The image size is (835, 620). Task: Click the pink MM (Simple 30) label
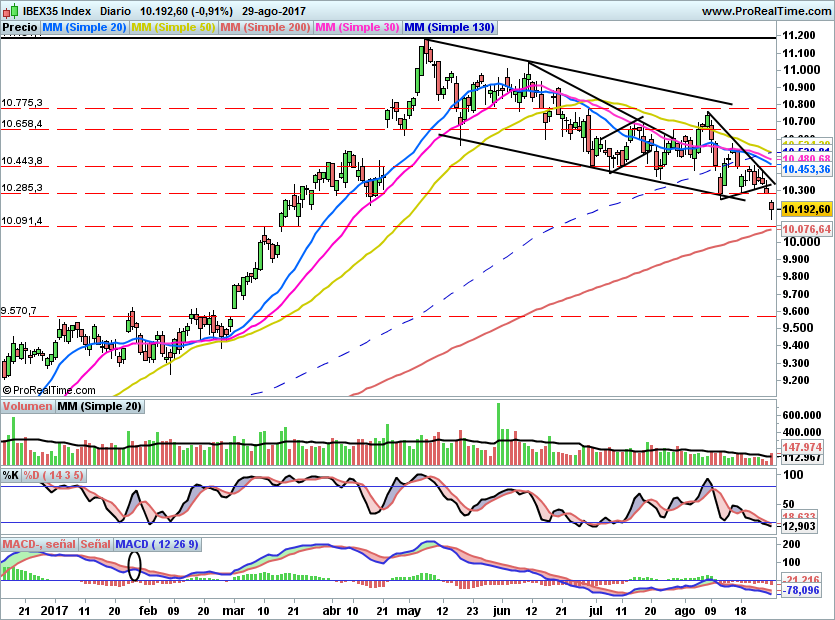[359, 27]
